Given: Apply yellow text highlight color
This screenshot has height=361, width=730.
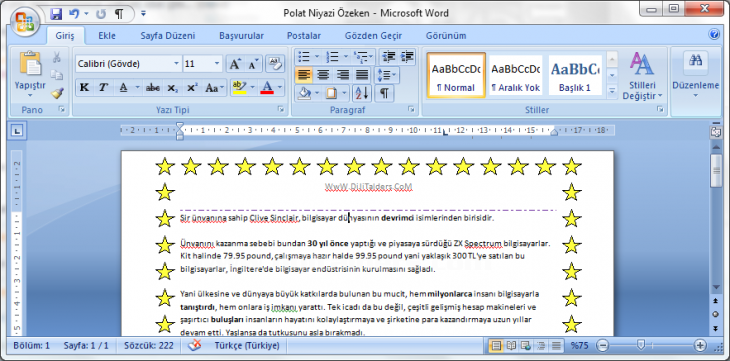Looking at the screenshot, I should (239, 88).
